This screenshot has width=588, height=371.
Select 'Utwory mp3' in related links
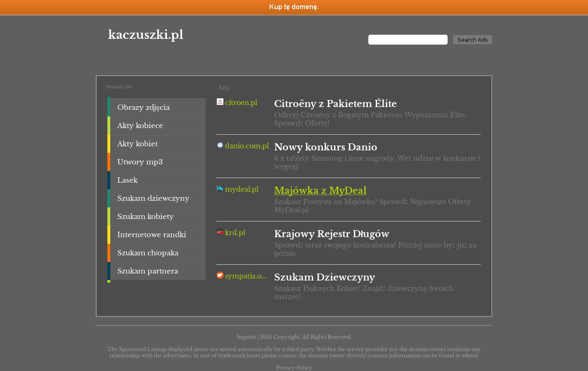pos(140,162)
